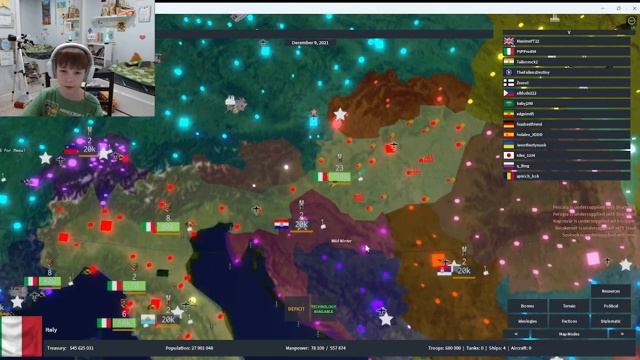The width and height of the screenshot is (640, 360).
Task: Collapse the player list with the top chevron
Action: pyautogui.click(x=569, y=32)
